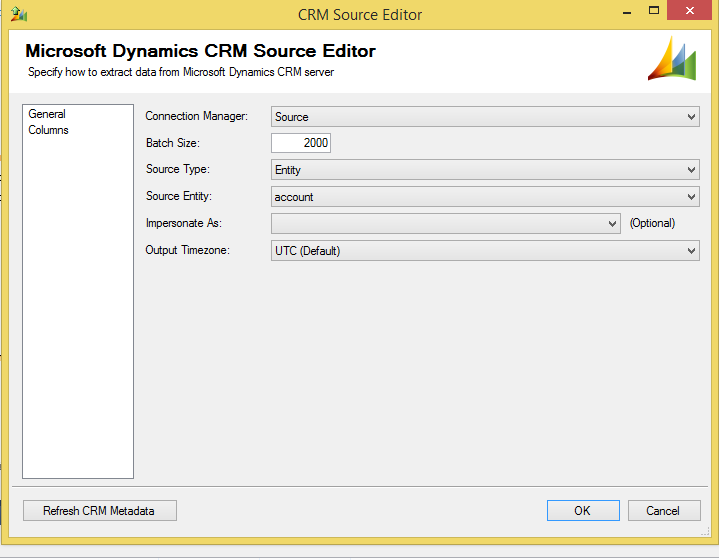Click the Cancel button
The image size is (719, 560).
click(664, 510)
